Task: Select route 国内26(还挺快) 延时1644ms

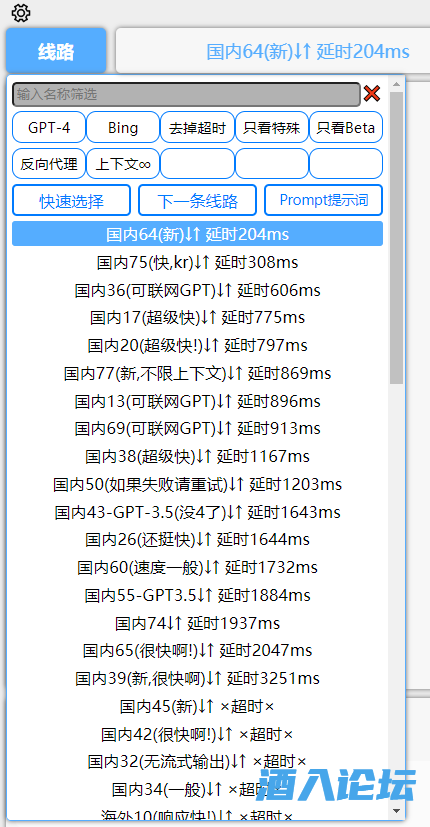Action: (197, 540)
